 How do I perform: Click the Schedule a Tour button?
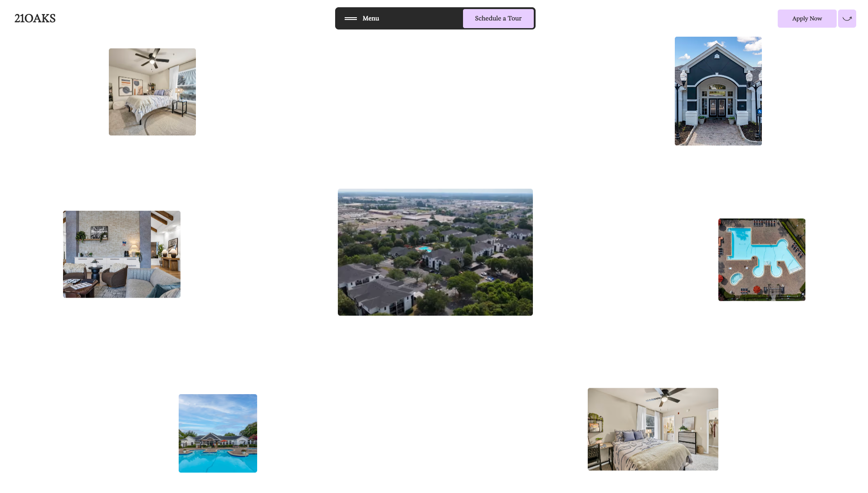tap(498, 19)
